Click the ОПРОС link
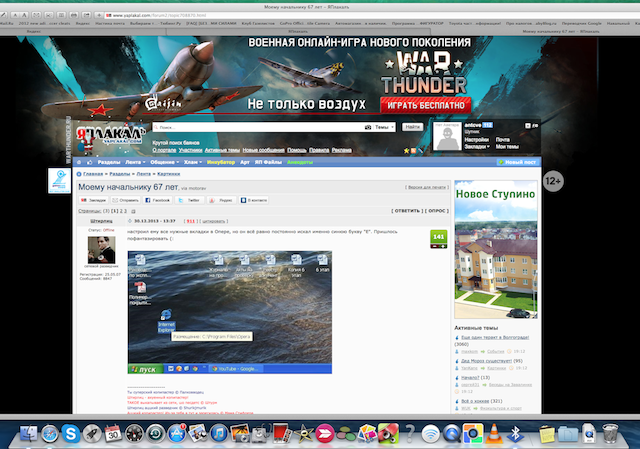 coord(436,211)
